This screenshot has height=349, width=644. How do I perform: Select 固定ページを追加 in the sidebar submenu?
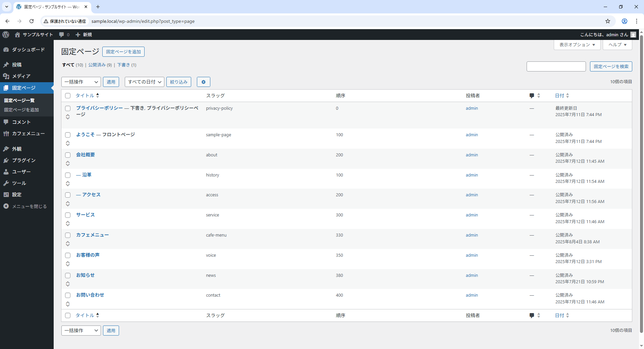(21, 110)
